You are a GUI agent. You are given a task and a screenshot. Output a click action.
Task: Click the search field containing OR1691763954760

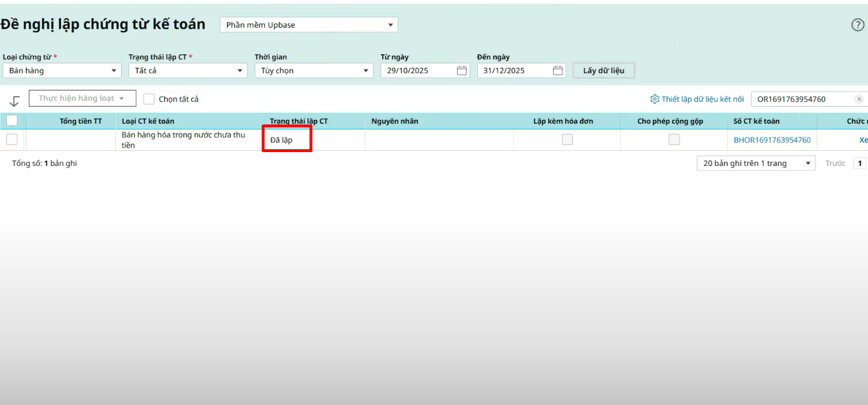[802, 99]
